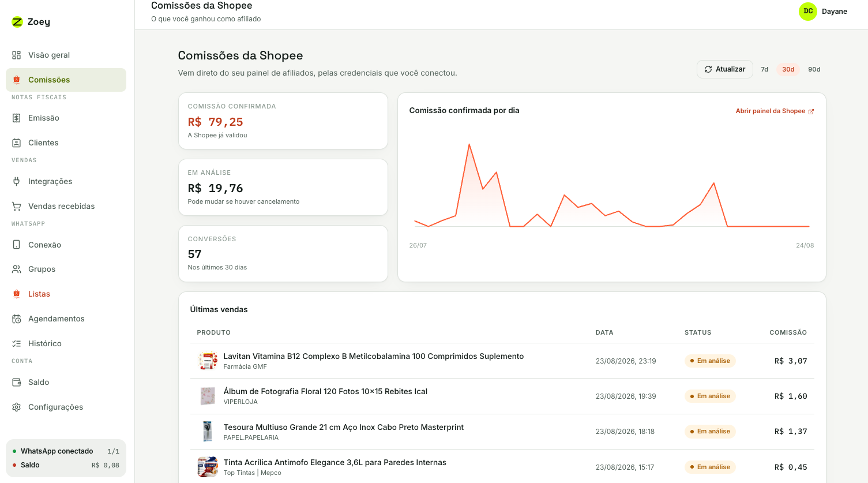Click the date 23/08/2026, 23:19
This screenshot has width=868, height=483.
pyautogui.click(x=626, y=361)
